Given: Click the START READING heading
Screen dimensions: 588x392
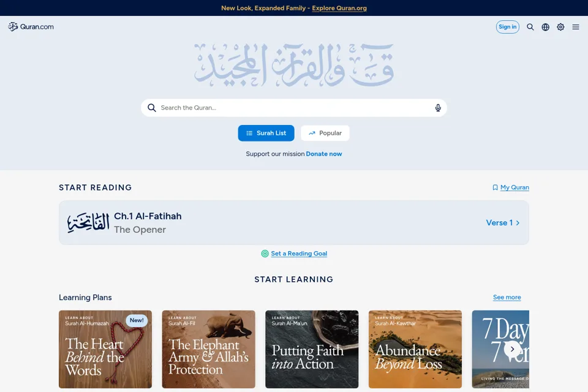Looking at the screenshot, I should 96,187.
